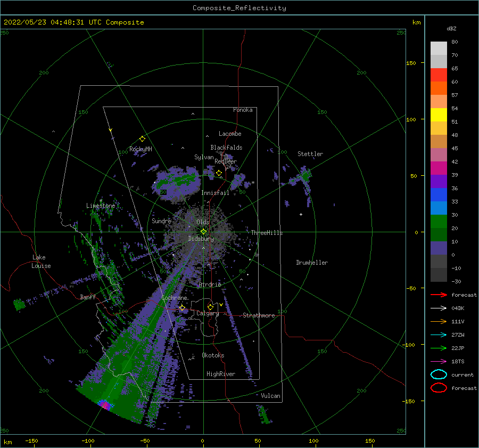The height and width of the screenshot is (448, 479).
Task: Click the green 22JP arrow icon
Action: click(439, 348)
